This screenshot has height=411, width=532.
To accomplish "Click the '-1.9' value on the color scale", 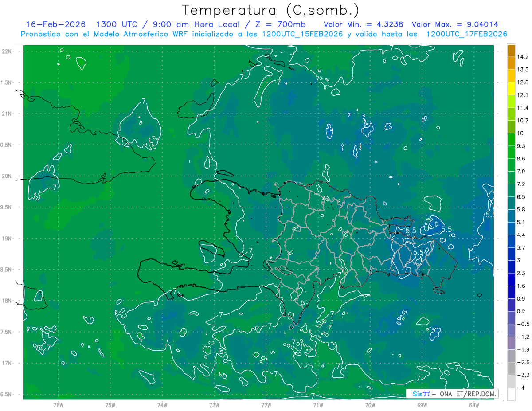I will (523, 349).
